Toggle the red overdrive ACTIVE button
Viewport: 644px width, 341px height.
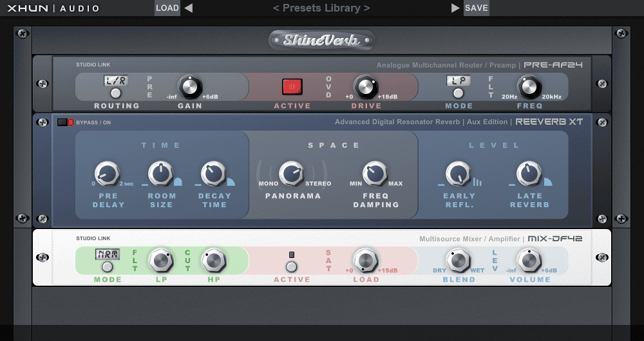pyautogui.click(x=292, y=86)
